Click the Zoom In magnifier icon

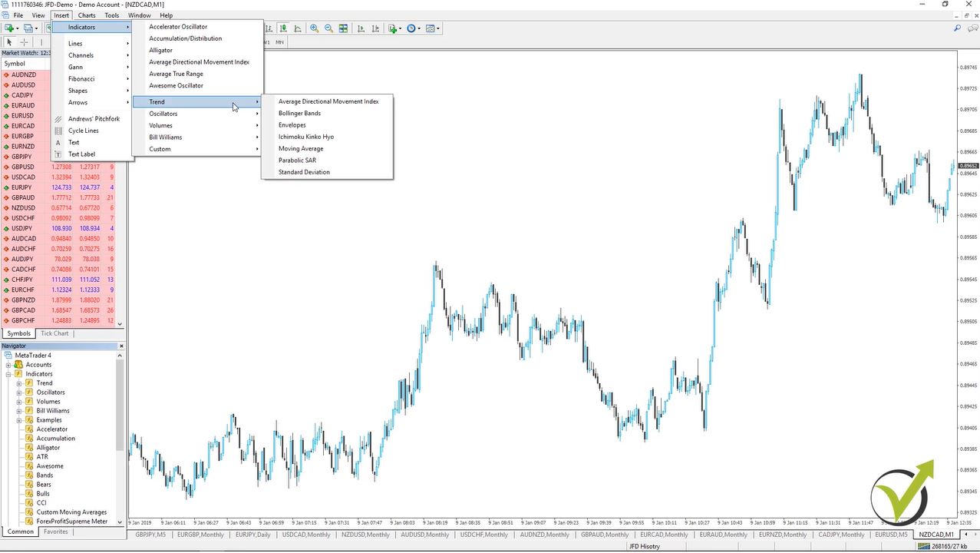click(315, 28)
